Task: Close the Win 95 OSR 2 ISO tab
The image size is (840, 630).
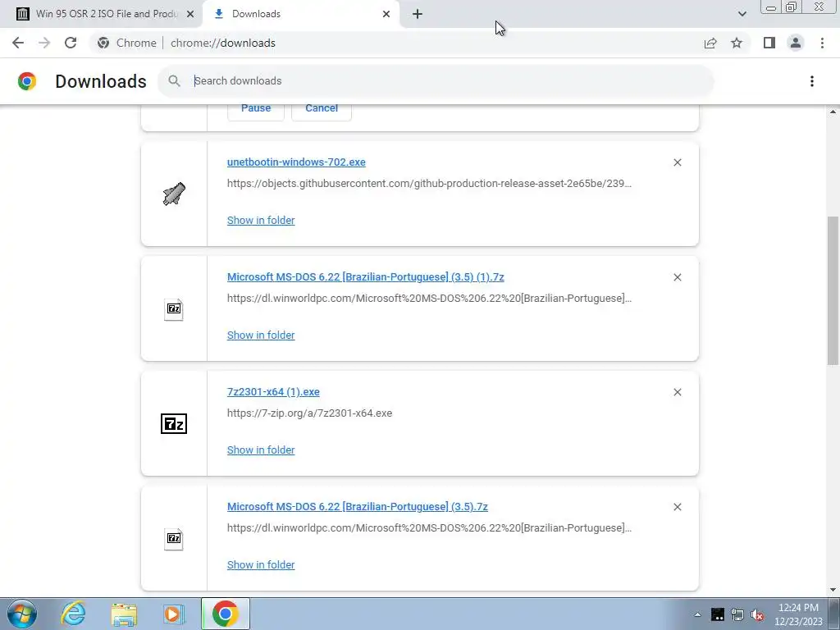Action: 190,14
